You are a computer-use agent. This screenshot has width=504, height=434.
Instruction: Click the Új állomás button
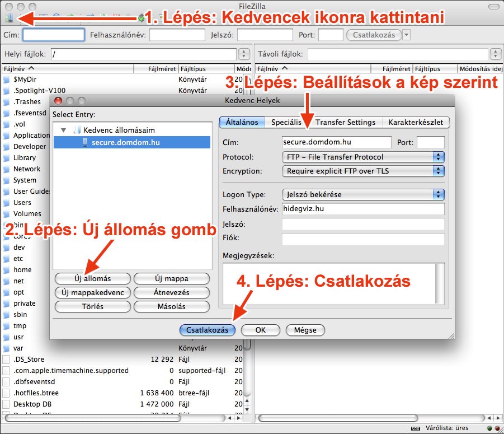coord(92,279)
